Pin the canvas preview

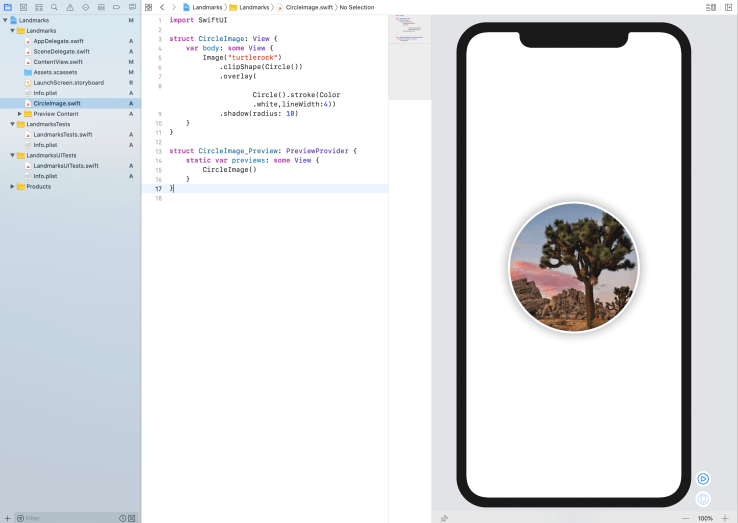[444, 518]
